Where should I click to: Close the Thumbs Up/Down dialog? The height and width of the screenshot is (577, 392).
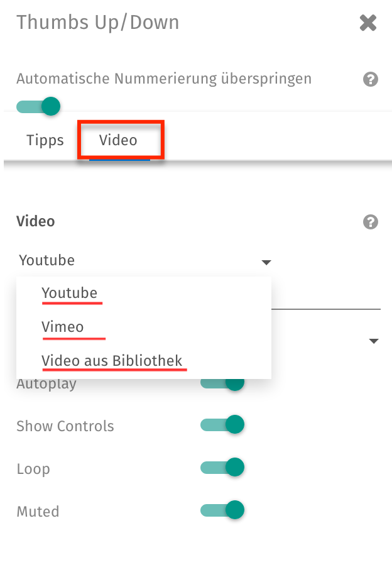368,23
